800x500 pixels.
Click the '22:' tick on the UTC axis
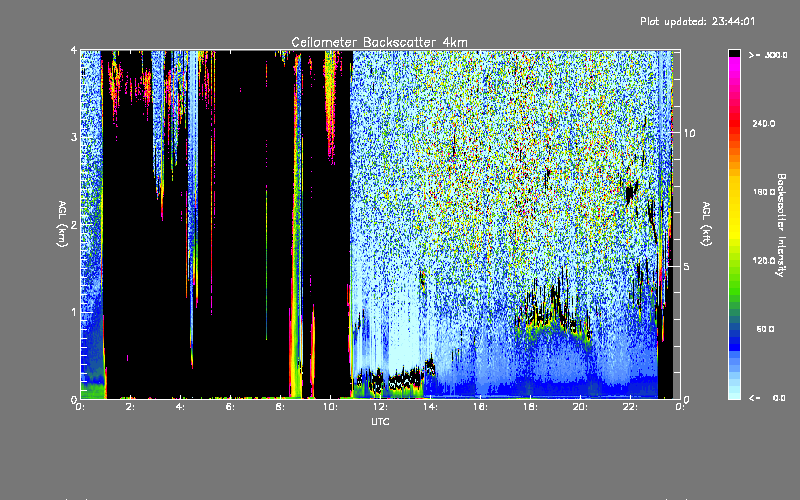630,407
